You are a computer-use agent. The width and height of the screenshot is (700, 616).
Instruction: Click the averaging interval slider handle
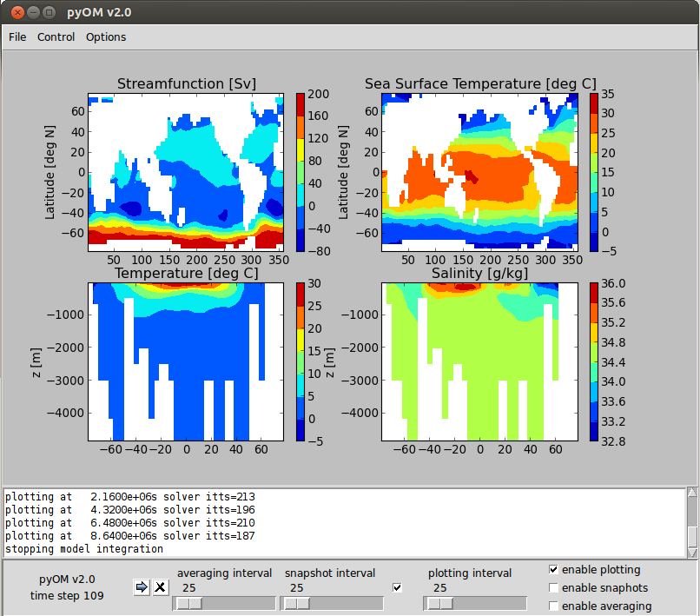click(189, 604)
